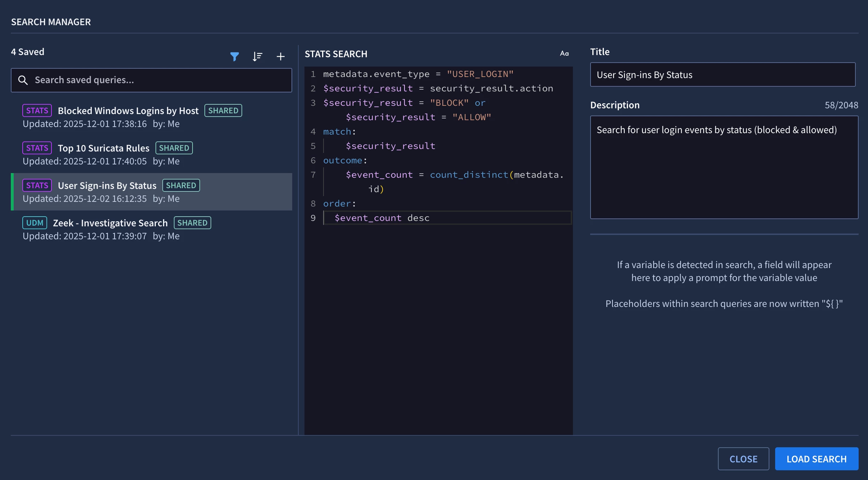
Task: Click SHARED badge on Top 10 Suricata Rules
Action: tap(174, 148)
